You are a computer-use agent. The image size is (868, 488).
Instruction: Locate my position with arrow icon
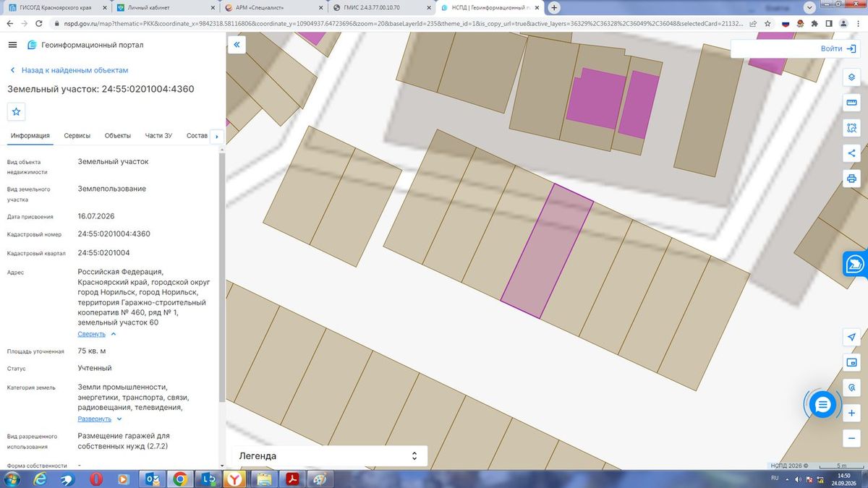tap(851, 338)
